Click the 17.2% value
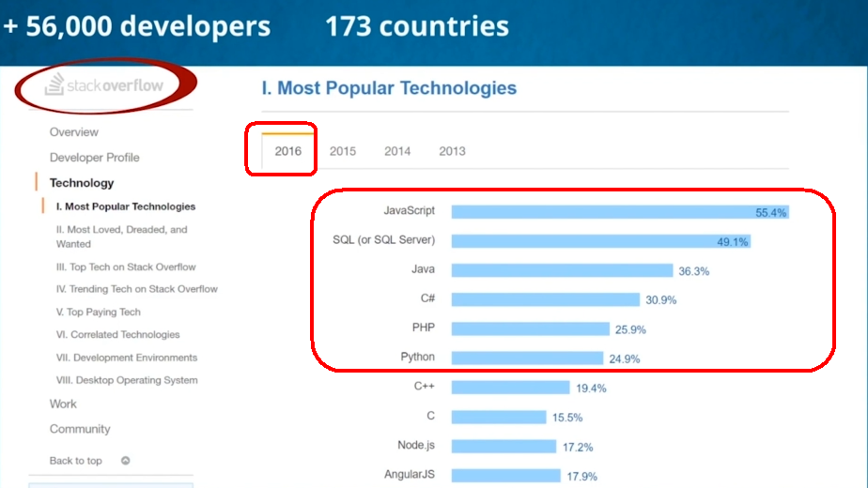Viewport: 868px width, 488px height. pos(578,447)
